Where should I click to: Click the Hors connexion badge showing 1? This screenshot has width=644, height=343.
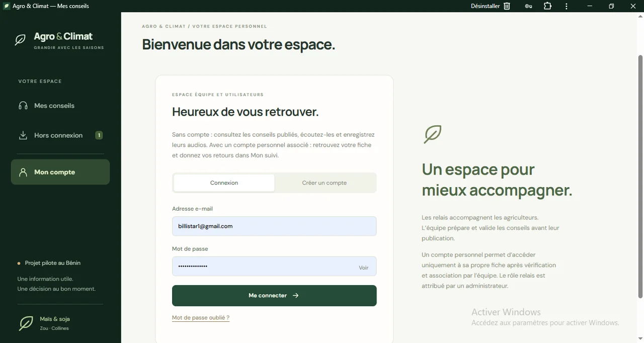pos(99,135)
